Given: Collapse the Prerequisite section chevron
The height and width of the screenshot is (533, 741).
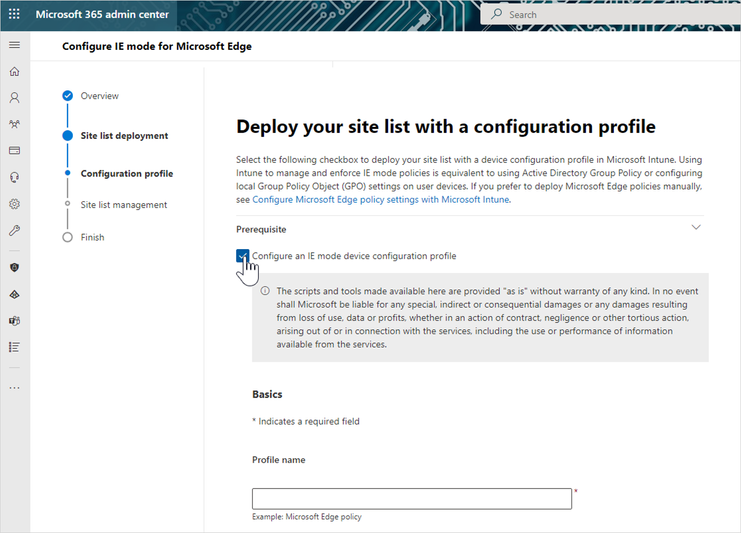Looking at the screenshot, I should pos(696,227).
